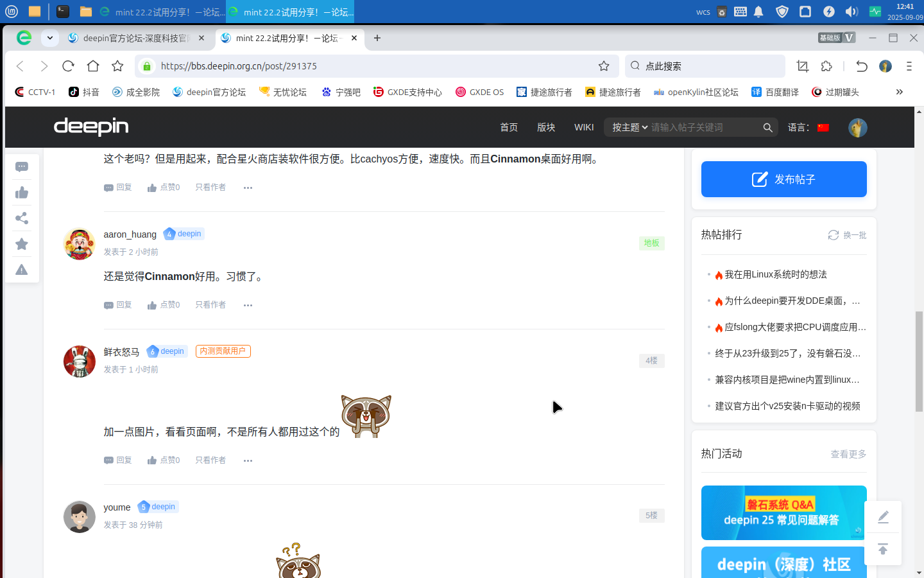
Task: Open the WIKI navigation item
Action: [584, 128]
